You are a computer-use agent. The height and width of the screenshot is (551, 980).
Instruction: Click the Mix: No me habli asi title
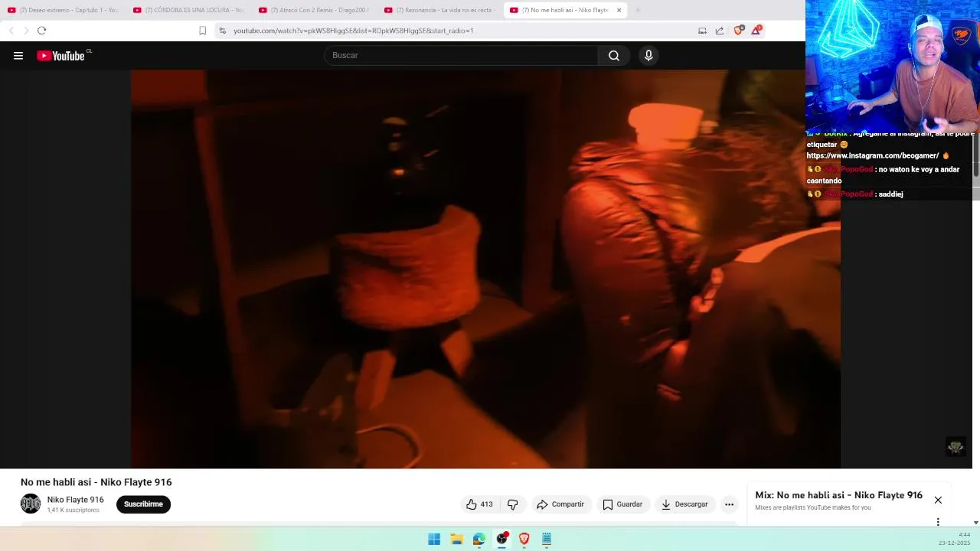click(838, 495)
